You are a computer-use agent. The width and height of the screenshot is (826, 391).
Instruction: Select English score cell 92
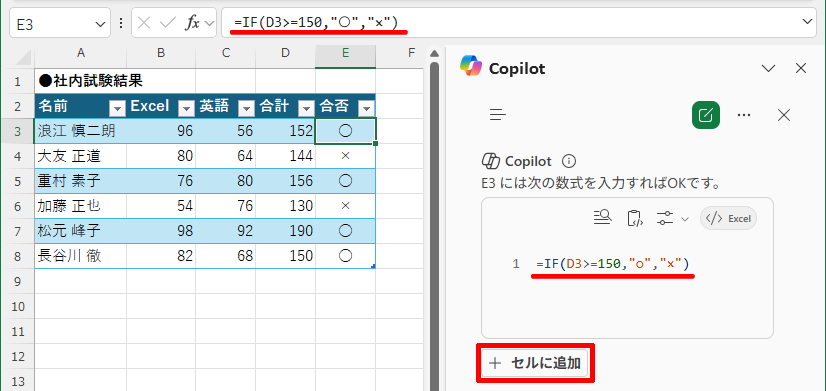225,230
